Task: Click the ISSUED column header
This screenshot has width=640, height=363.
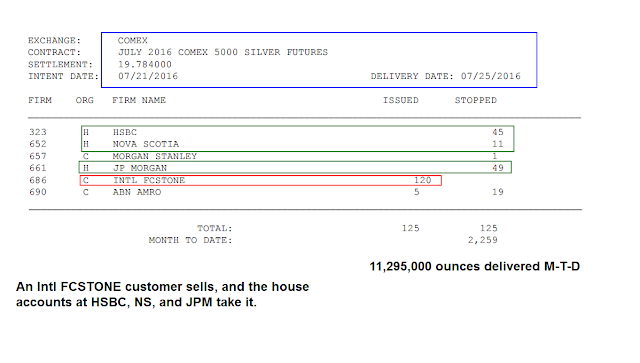Action: pyautogui.click(x=401, y=100)
